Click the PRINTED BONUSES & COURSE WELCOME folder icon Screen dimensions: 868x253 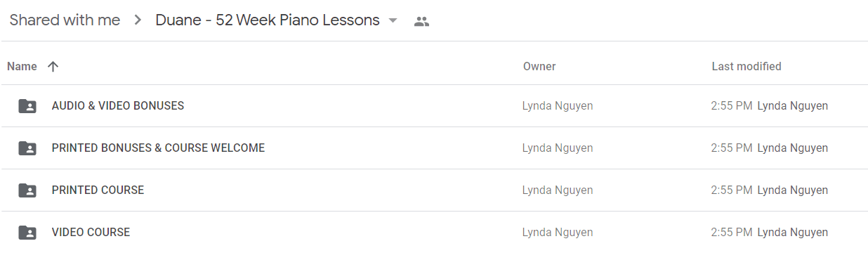(27, 148)
